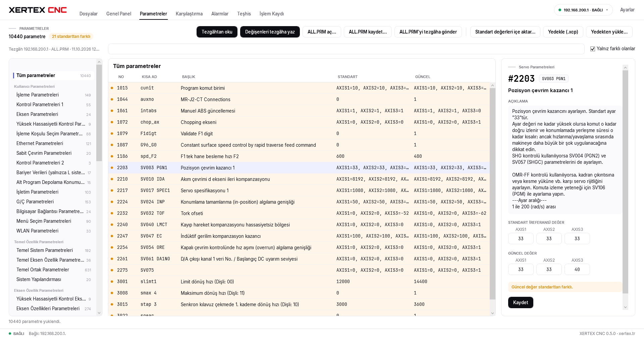This screenshot has width=644, height=338.
Task: Open the Alarmlar tab
Action: 220,14
